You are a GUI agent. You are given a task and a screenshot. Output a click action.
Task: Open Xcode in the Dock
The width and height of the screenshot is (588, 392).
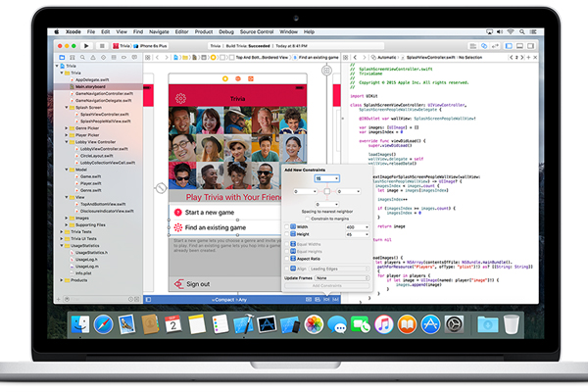pyautogui.click(x=243, y=324)
